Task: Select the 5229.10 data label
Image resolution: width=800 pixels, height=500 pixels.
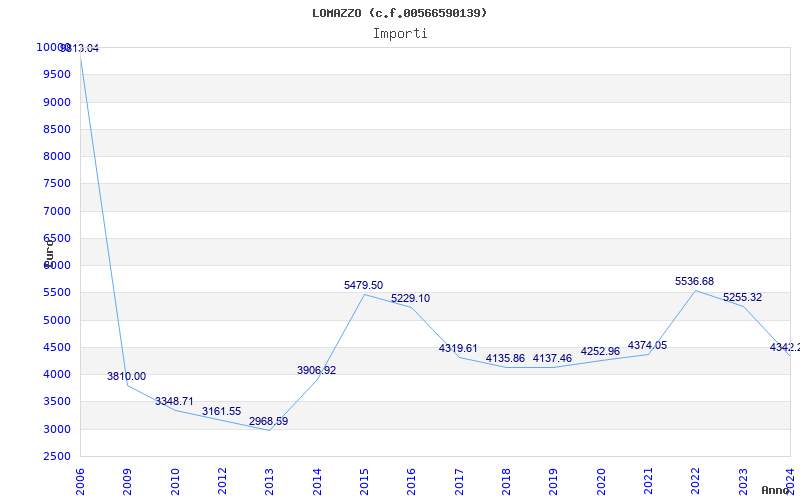Action: coord(410,298)
